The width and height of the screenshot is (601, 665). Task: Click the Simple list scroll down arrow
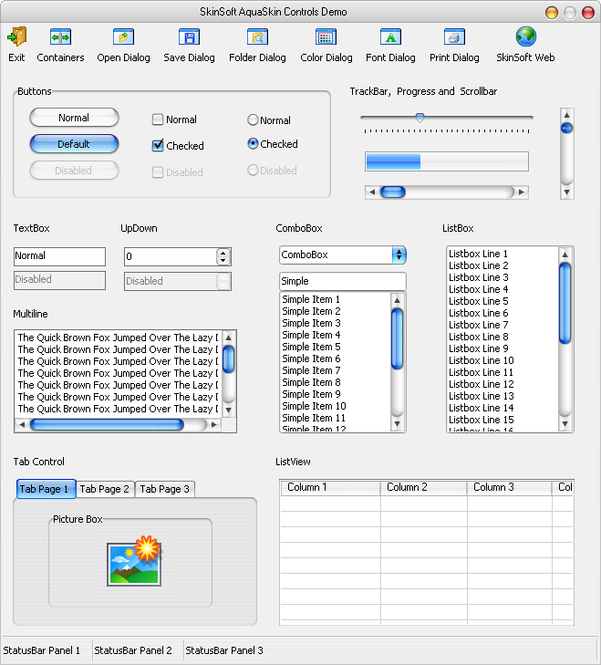[x=397, y=424]
